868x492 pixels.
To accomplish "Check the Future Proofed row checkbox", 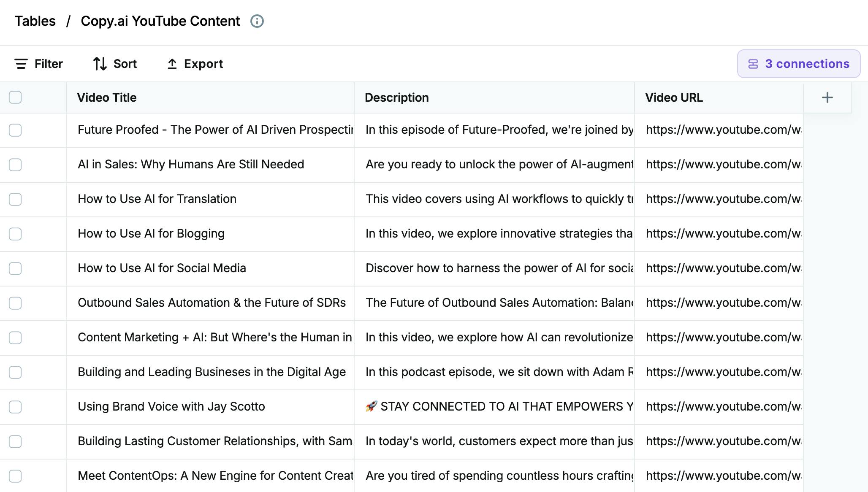I will click(x=15, y=130).
